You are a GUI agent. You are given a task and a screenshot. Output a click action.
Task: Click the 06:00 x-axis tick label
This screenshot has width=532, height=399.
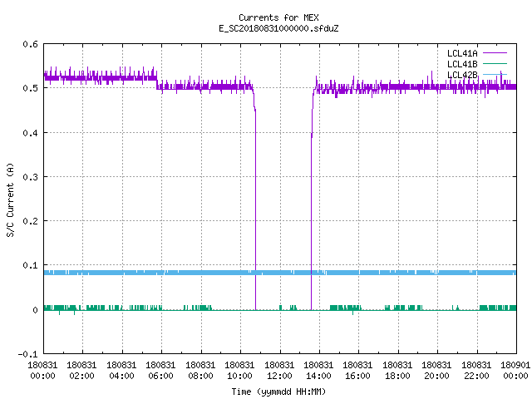click(160, 376)
